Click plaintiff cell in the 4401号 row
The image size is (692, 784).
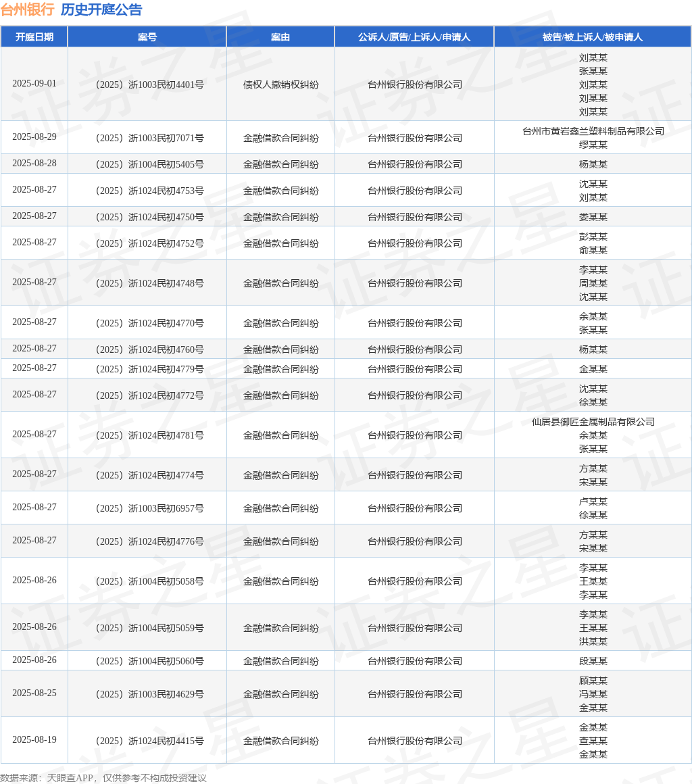coord(414,84)
